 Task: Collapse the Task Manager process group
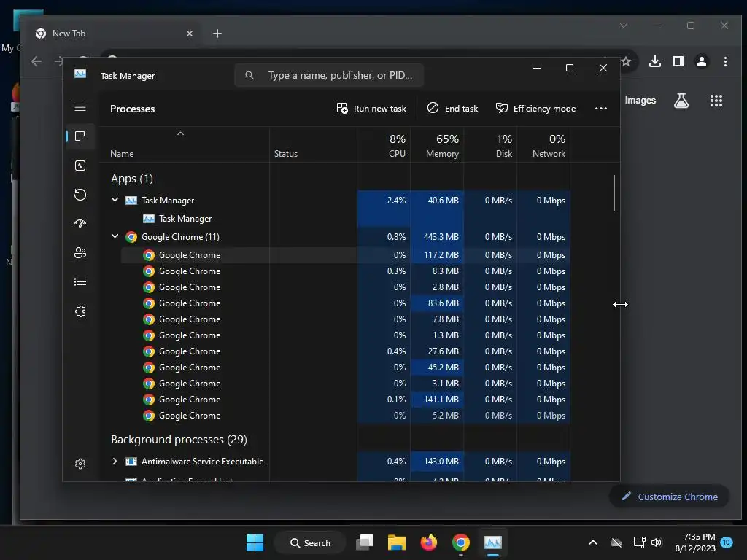coord(115,200)
